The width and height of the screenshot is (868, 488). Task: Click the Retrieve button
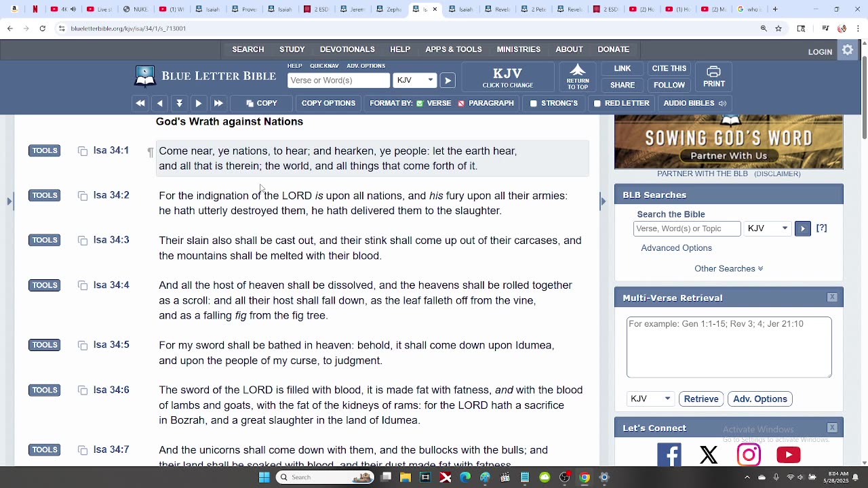(701, 399)
